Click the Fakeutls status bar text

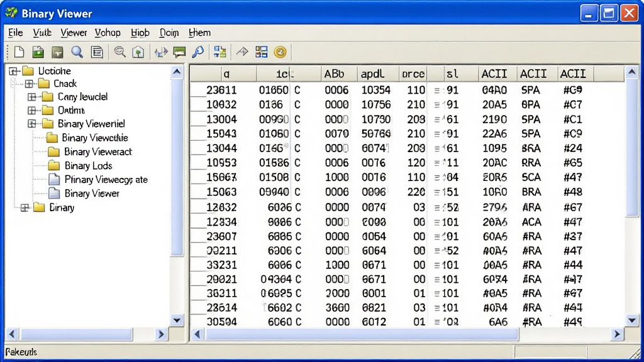(21, 352)
